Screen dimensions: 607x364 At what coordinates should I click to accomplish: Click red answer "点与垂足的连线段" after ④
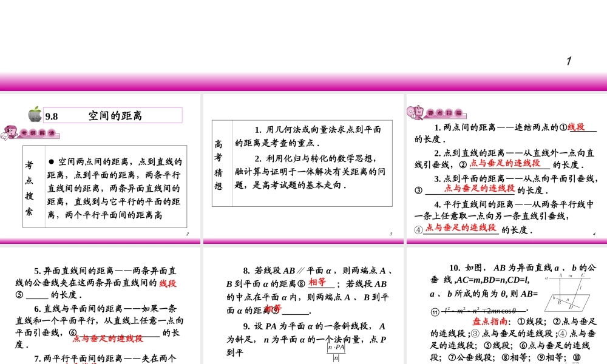point(461,227)
